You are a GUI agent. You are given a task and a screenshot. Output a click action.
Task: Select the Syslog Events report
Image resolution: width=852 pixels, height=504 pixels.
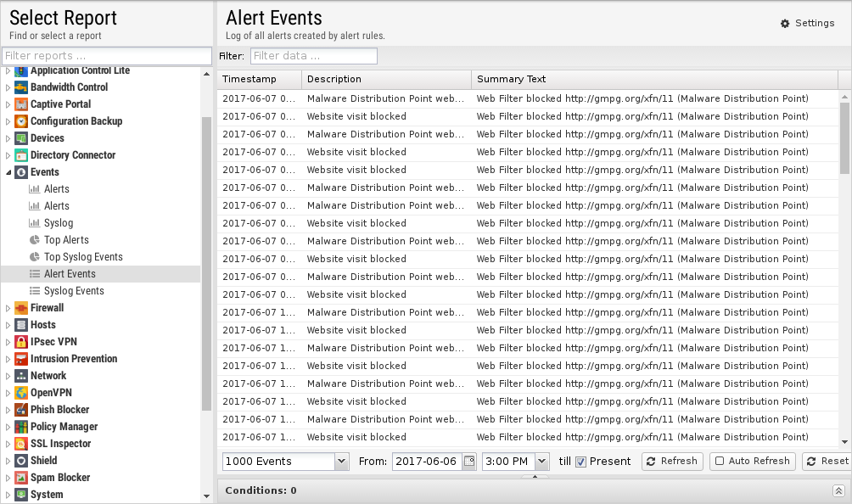(74, 291)
